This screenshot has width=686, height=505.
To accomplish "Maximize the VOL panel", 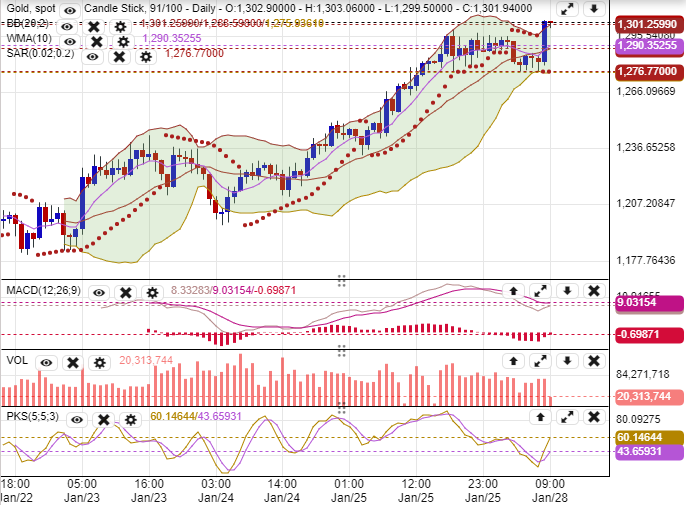I will coord(541,360).
